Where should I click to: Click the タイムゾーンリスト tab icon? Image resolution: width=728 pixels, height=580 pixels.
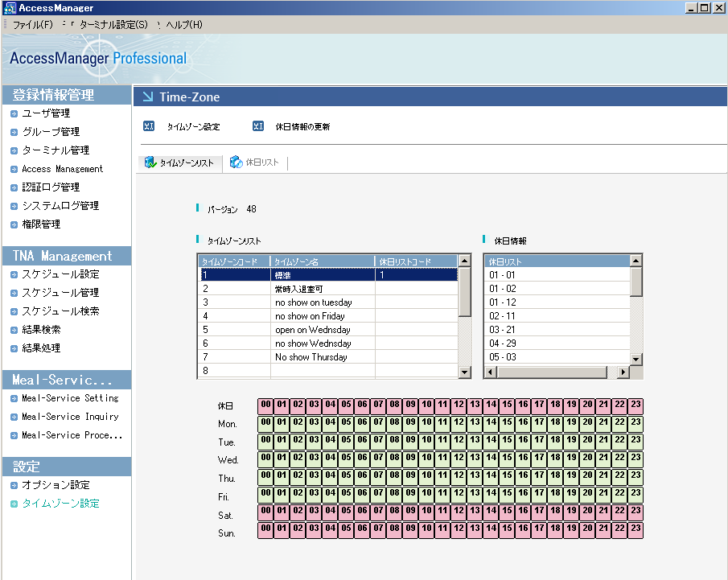pyautogui.click(x=150, y=162)
